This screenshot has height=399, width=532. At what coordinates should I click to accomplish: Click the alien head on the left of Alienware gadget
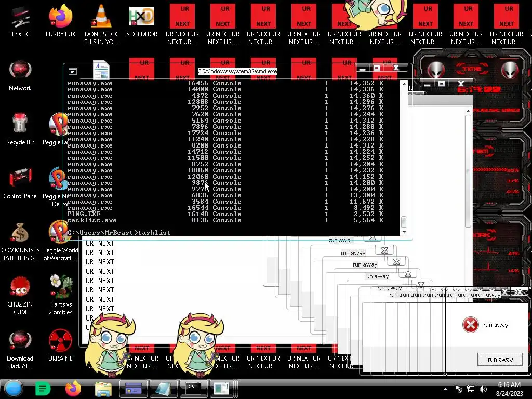(x=436, y=70)
